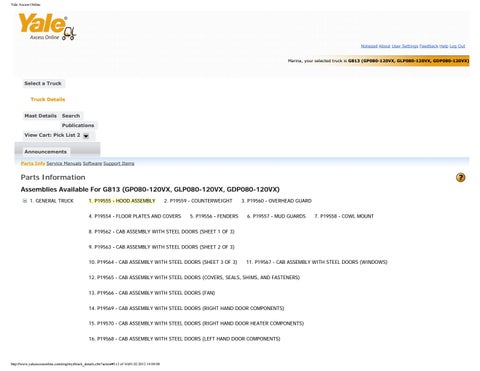The height and width of the screenshot is (371, 480).
Task: Log Out of Yale Access Online
Action: [x=457, y=46]
